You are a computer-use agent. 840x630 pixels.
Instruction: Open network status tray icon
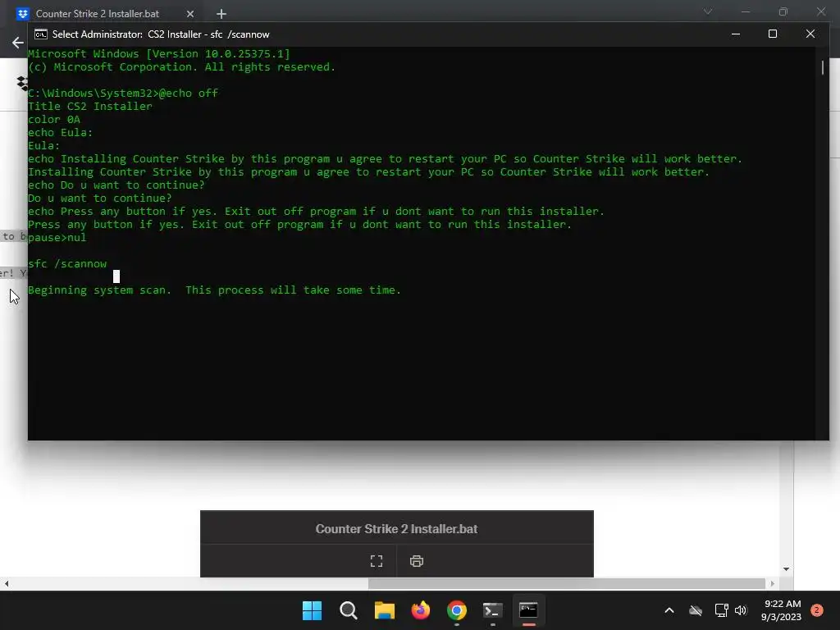pyautogui.click(x=721, y=610)
